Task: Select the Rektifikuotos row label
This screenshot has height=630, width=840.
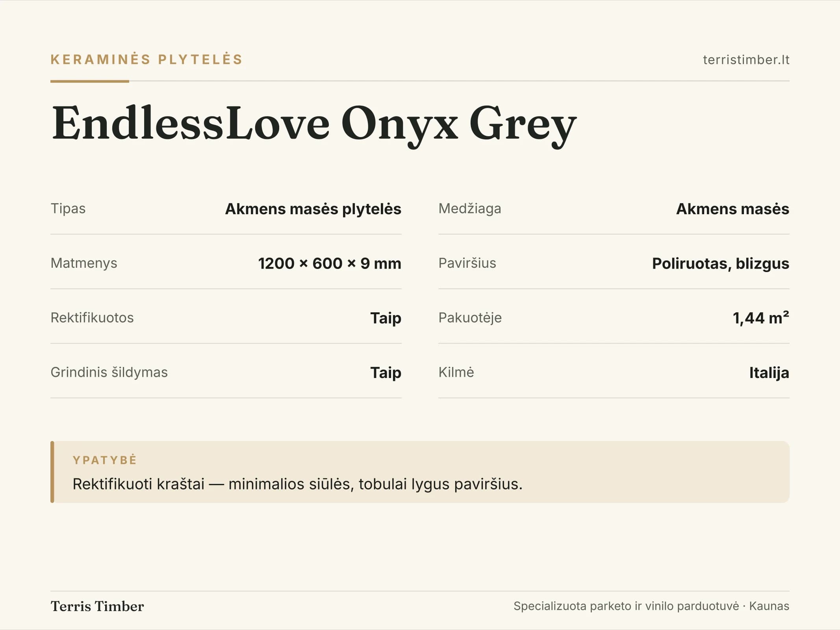Action: (92, 317)
